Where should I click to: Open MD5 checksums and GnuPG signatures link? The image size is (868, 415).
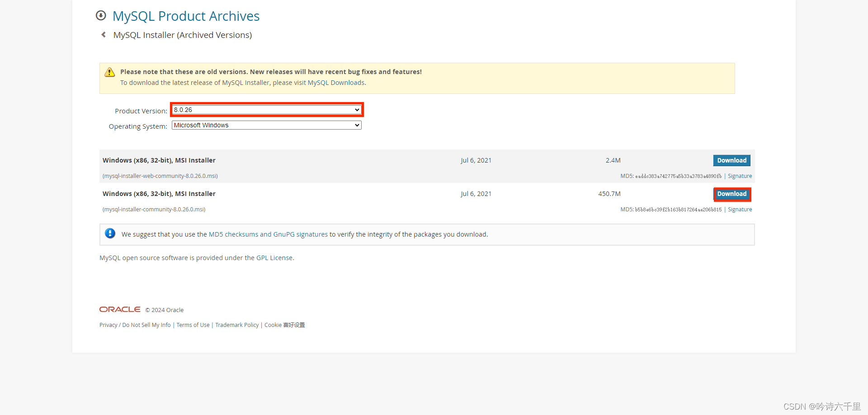click(x=268, y=234)
